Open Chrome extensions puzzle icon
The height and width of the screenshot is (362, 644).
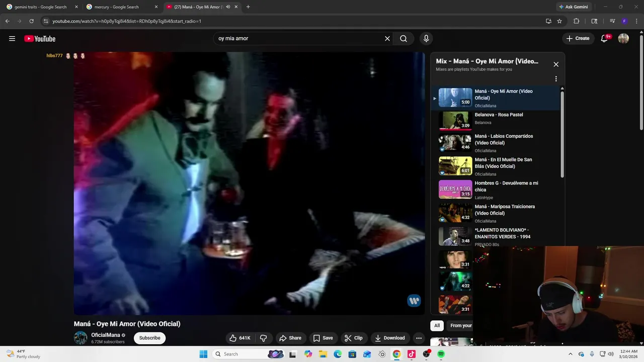coord(577,21)
